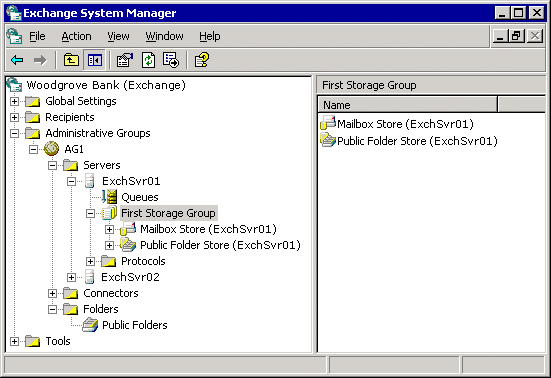Collapse the ExchSvr01 server node
Viewport: 551px width, 378px height.
coord(71,182)
